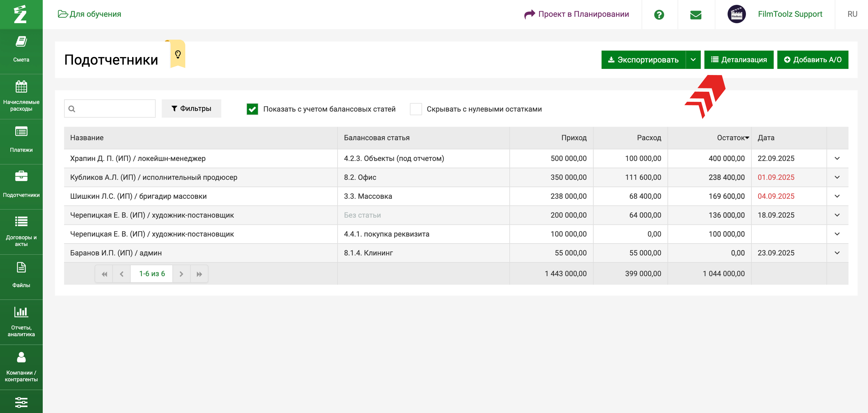The width and height of the screenshot is (868, 413).
Task: Click Добавить А/О button
Action: [812, 60]
